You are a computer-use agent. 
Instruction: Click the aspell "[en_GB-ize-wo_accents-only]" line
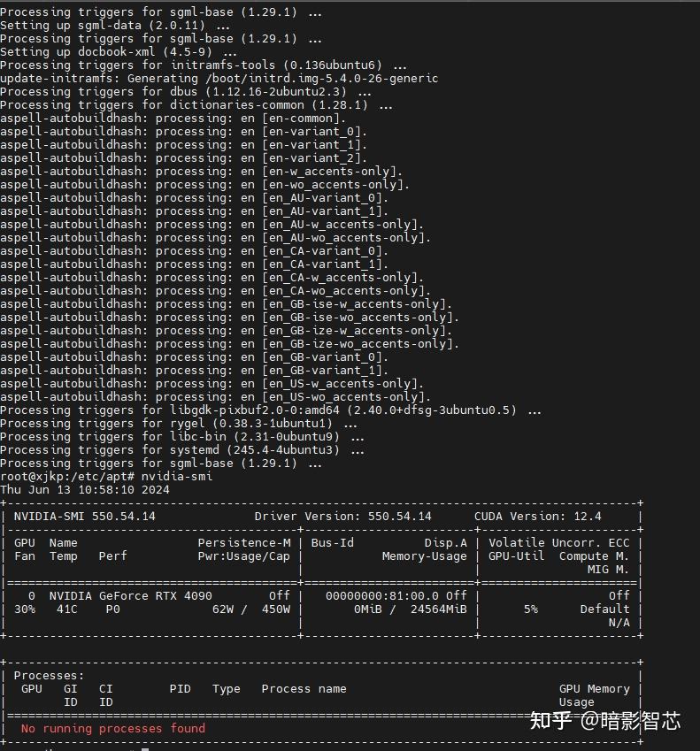[x=230, y=344]
